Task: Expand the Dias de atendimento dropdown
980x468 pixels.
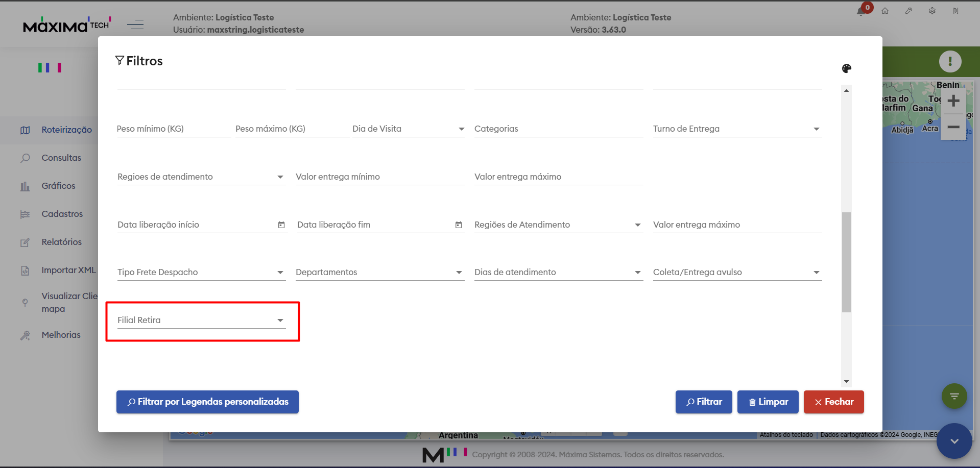Action: click(559, 273)
